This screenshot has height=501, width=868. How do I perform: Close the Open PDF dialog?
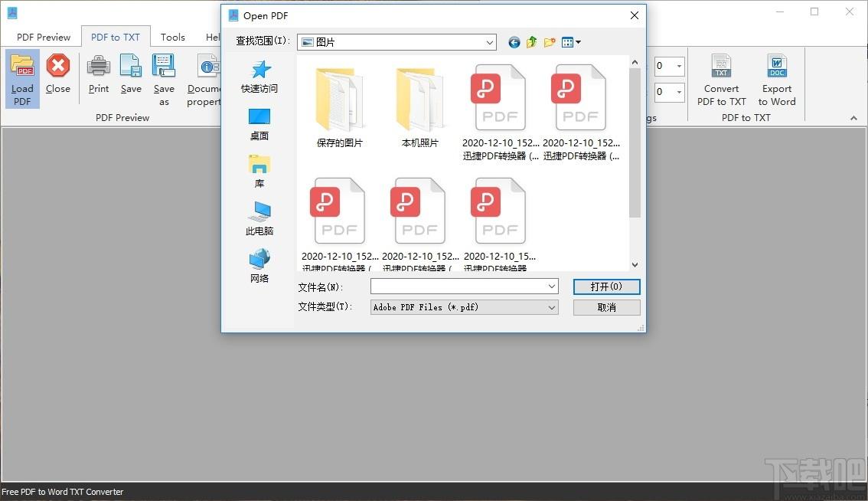point(635,15)
